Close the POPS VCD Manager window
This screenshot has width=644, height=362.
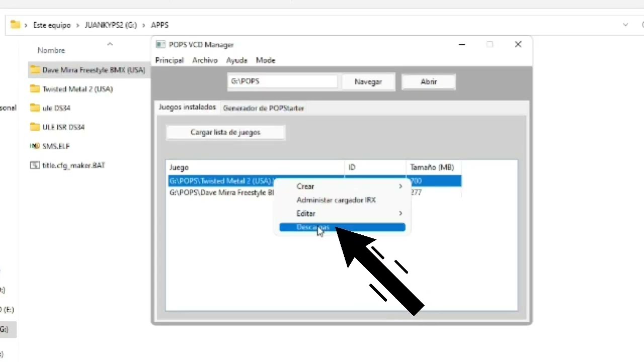518,44
